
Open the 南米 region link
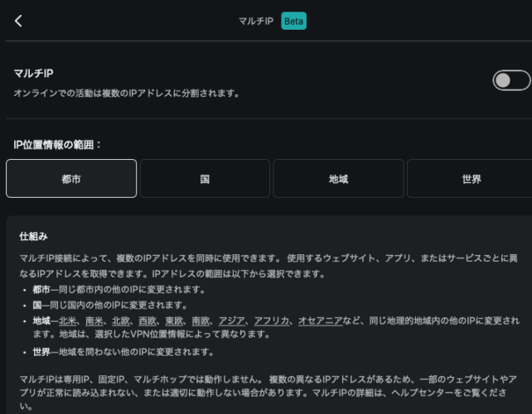(x=94, y=320)
